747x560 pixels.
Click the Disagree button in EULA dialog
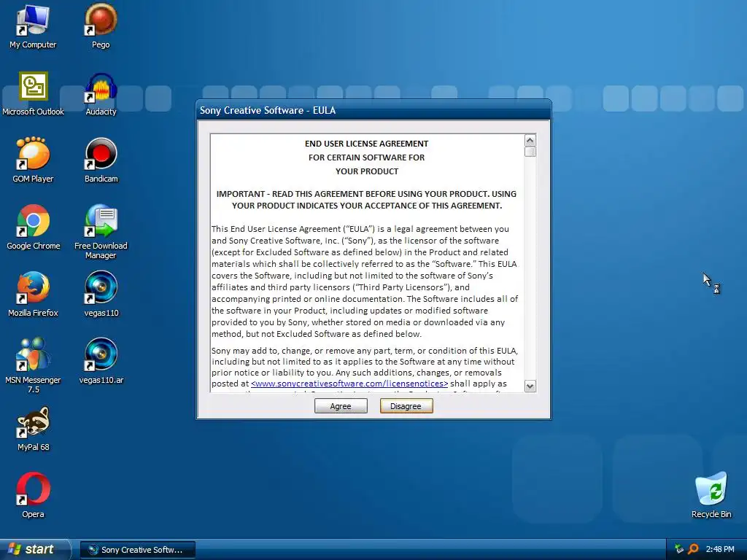point(406,406)
